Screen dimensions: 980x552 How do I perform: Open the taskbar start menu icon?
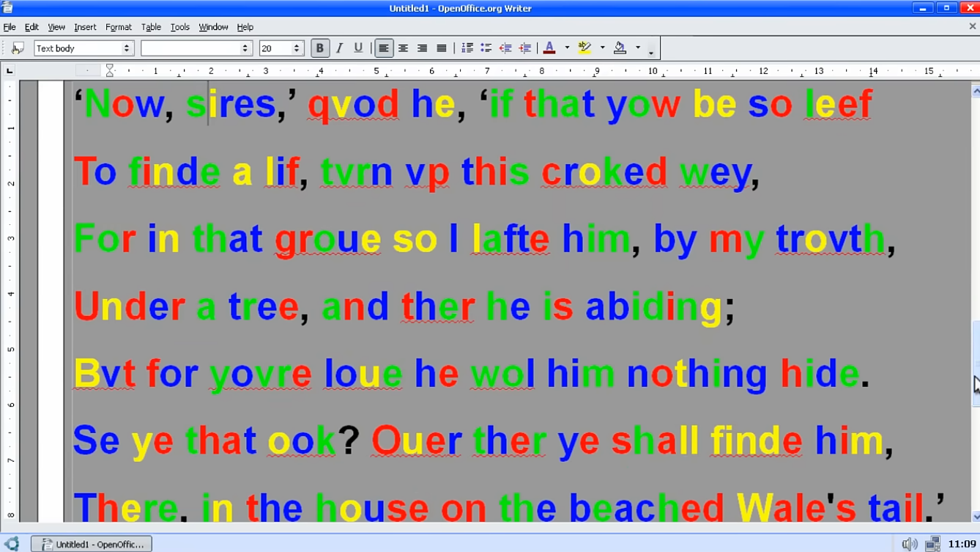pos(12,544)
